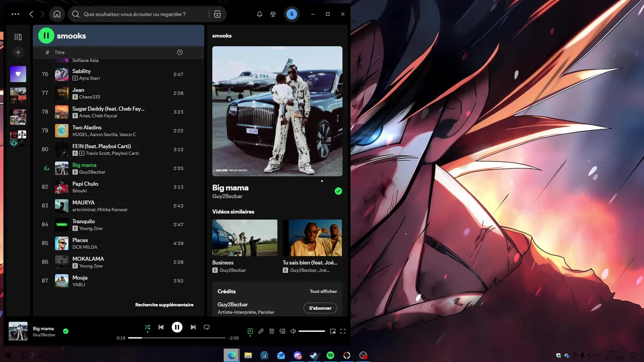Toggle saved checkmark in bottom player bar

[x=65, y=331]
